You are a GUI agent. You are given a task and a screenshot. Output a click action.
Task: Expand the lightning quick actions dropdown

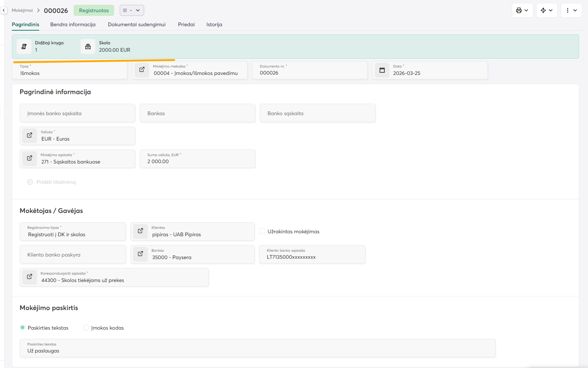click(547, 10)
